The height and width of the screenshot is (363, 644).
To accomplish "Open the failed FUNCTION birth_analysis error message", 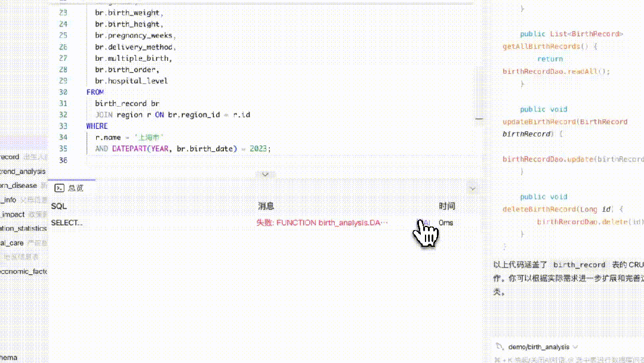I will (322, 223).
